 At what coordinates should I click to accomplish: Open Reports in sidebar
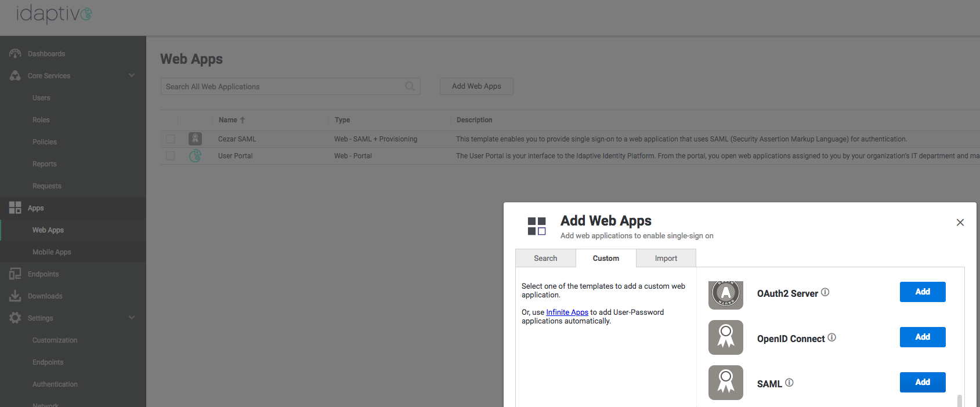pos(45,164)
